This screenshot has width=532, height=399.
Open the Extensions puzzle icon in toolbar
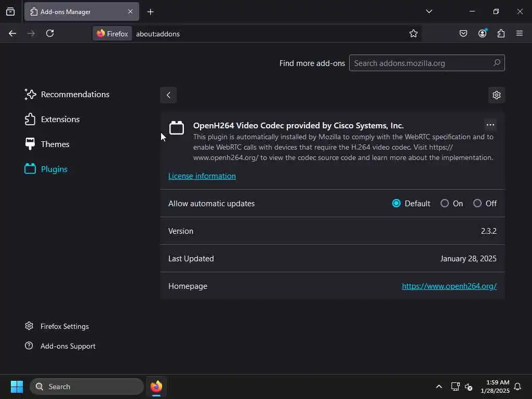(501, 33)
